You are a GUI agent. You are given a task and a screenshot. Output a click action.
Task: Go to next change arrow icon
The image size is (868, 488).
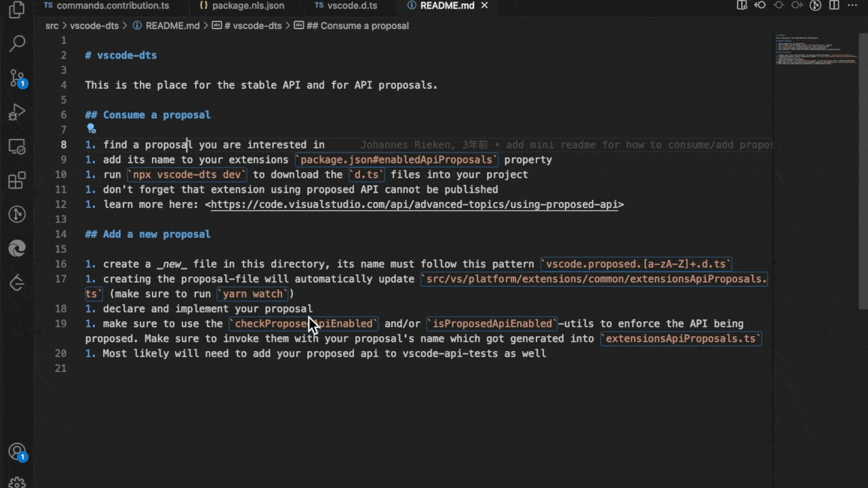tap(797, 5)
